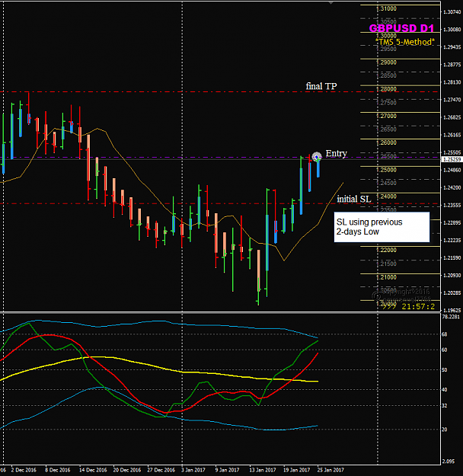Click the 1.30740 price scale value
Viewport: 463px width, 476px height.
[452, 12]
